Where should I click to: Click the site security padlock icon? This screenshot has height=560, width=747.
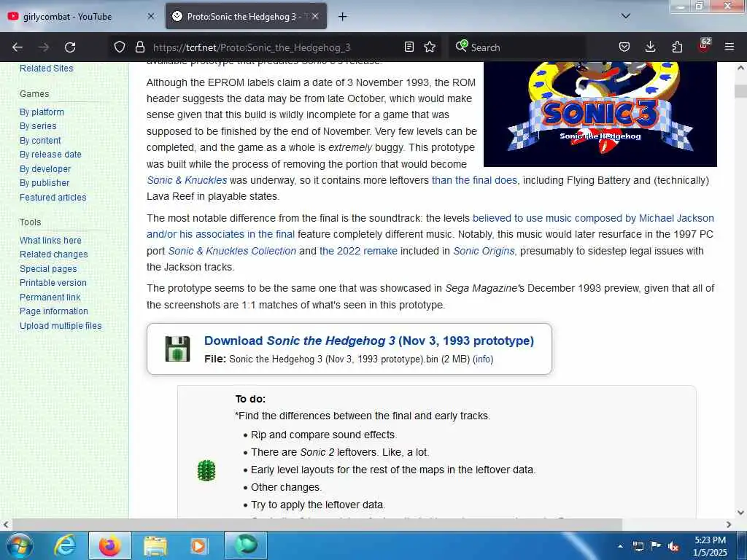pos(139,47)
